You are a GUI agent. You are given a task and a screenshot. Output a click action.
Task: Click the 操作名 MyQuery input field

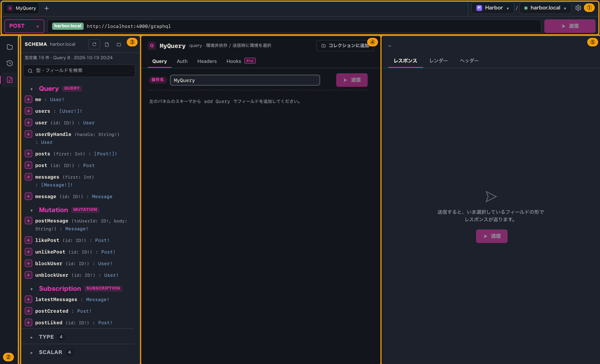(245, 80)
